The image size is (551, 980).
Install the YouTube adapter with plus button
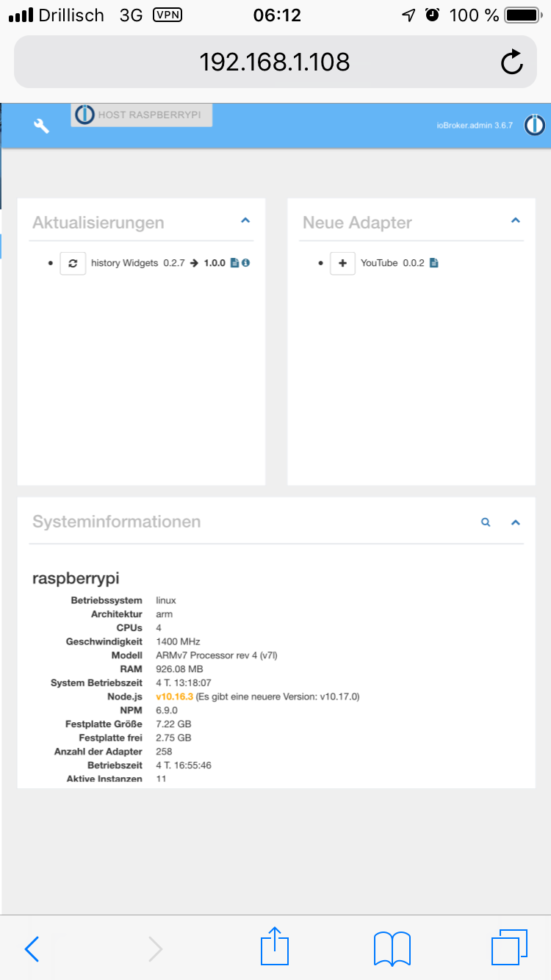342,263
